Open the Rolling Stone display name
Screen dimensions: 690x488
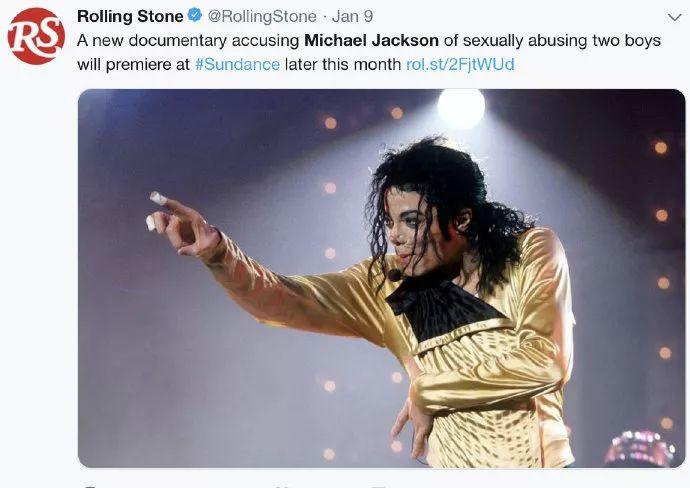(x=130, y=16)
